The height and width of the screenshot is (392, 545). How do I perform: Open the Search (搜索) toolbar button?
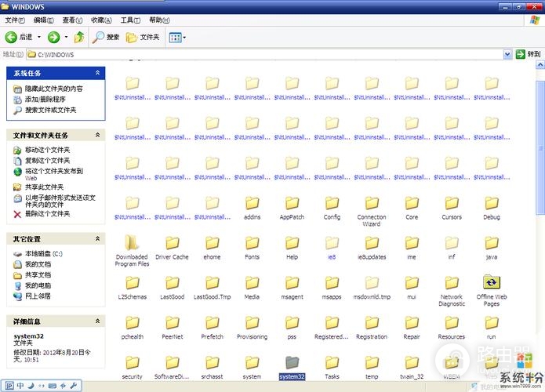[x=106, y=37]
